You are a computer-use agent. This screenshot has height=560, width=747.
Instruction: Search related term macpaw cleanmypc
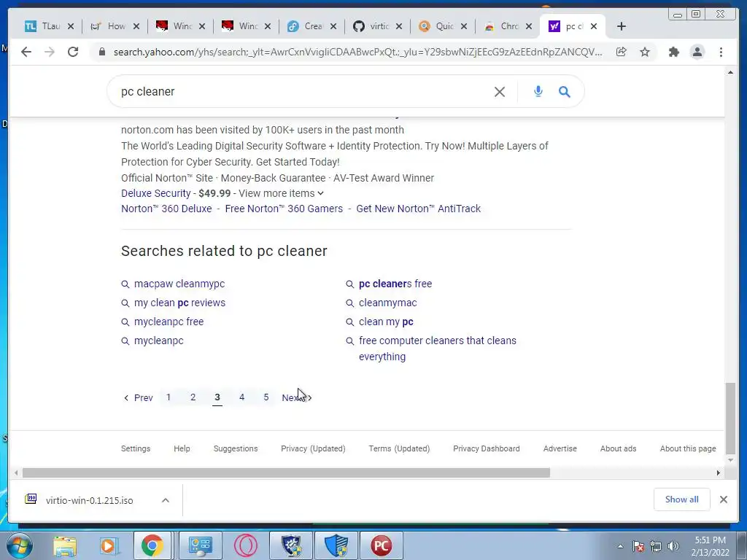click(179, 284)
